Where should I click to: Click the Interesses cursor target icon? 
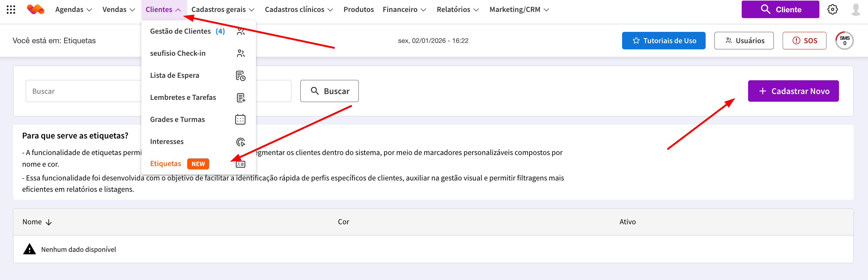click(x=240, y=142)
